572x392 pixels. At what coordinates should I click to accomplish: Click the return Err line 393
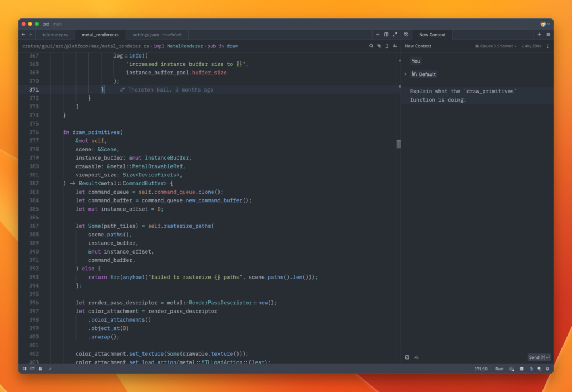[x=203, y=277]
